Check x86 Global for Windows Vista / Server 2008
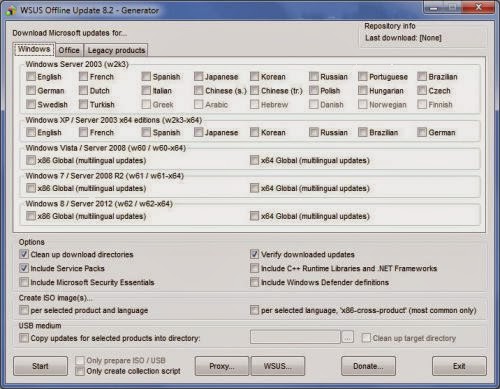 pos(31,160)
